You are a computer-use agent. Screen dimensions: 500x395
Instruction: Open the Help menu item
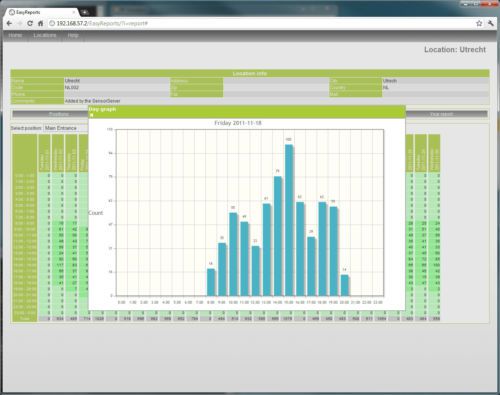(x=73, y=35)
